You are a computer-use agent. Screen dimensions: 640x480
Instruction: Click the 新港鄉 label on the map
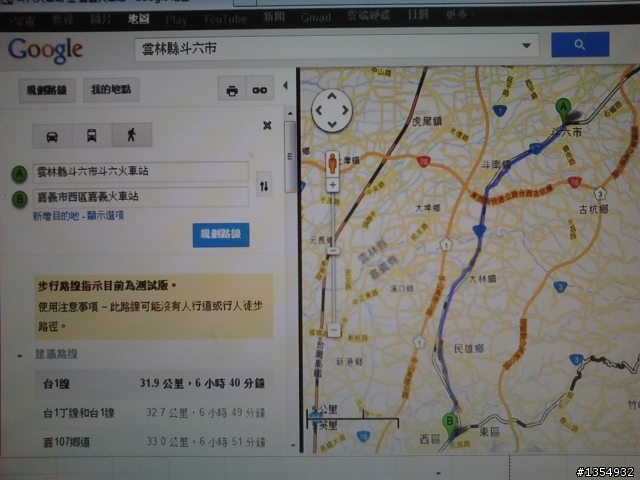[349, 361]
